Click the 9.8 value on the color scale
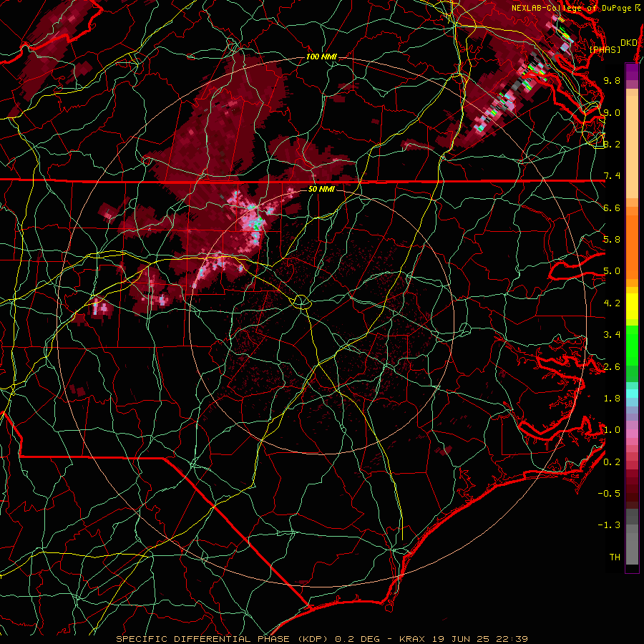 [x=612, y=80]
